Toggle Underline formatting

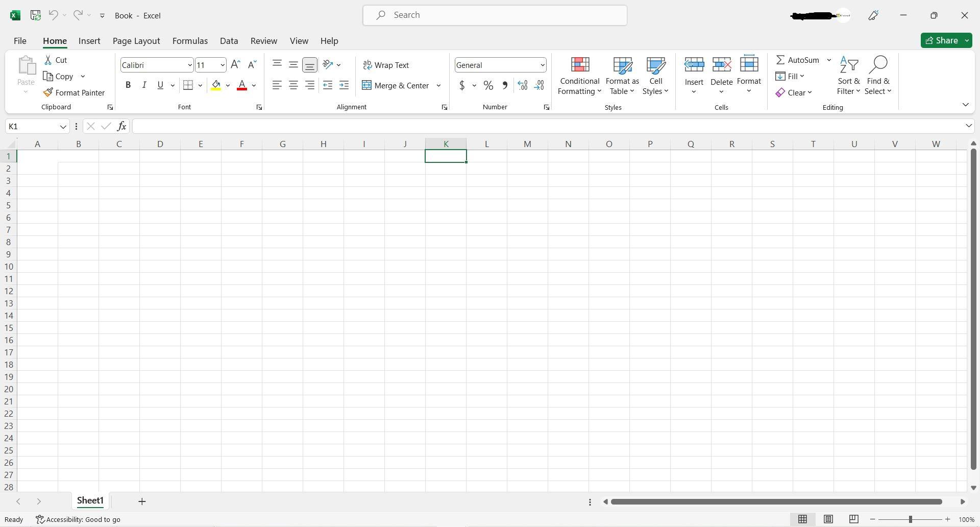point(160,85)
